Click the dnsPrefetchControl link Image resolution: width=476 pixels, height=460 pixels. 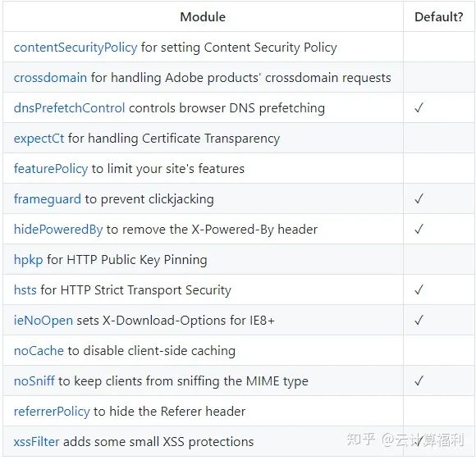coord(69,108)
